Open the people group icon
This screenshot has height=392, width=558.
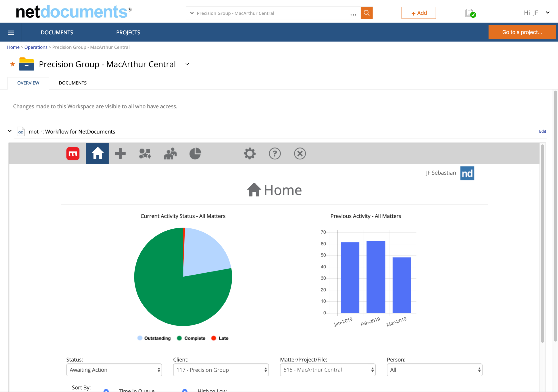(x=170, y=154)
